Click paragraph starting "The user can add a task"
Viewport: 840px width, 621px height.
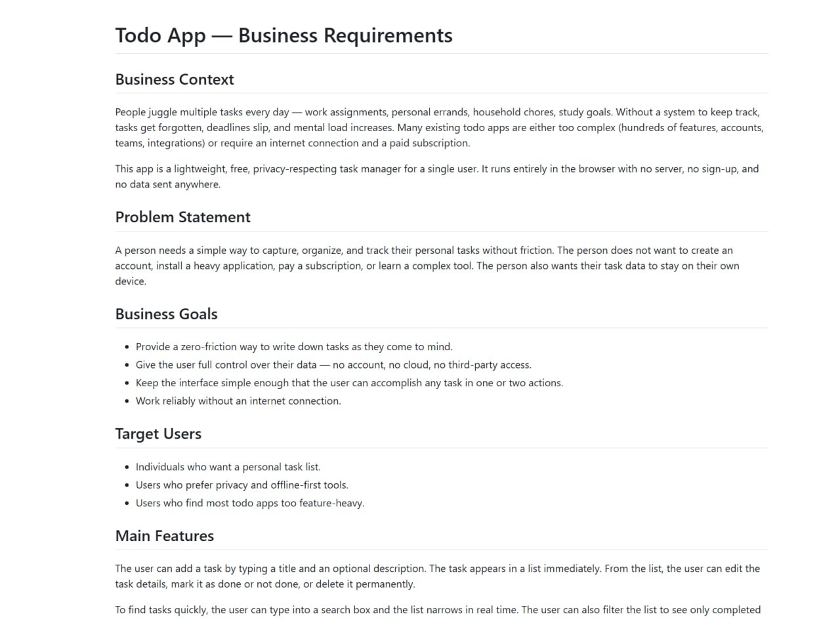[438, 576]
